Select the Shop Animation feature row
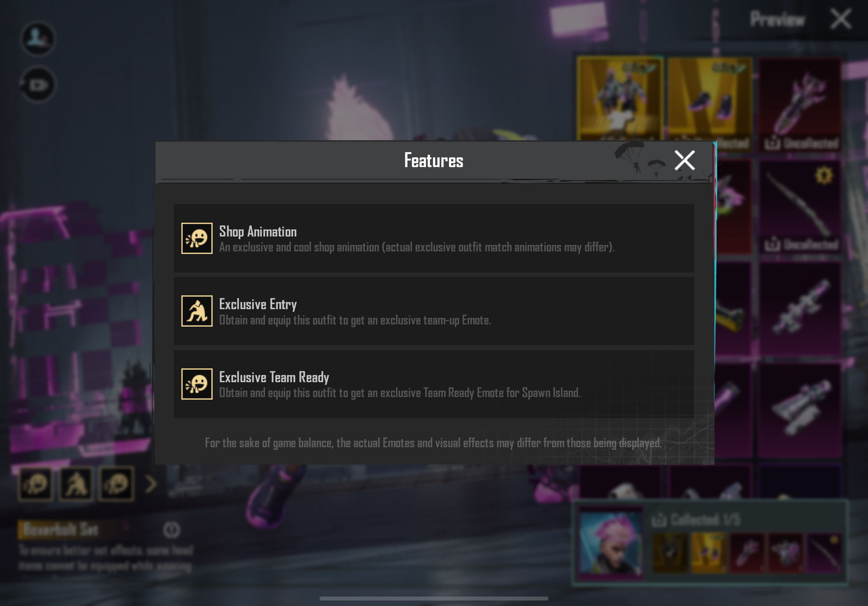 [x=434, y=238]
